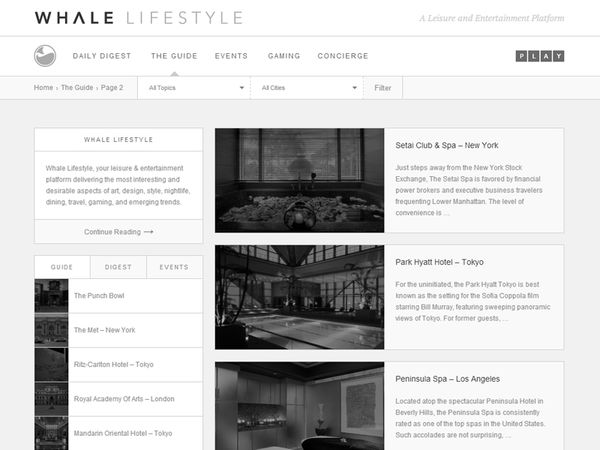Open Setai Club & Spa – New York title
This screenshot has height=450, width=600.
coord(447,145)
